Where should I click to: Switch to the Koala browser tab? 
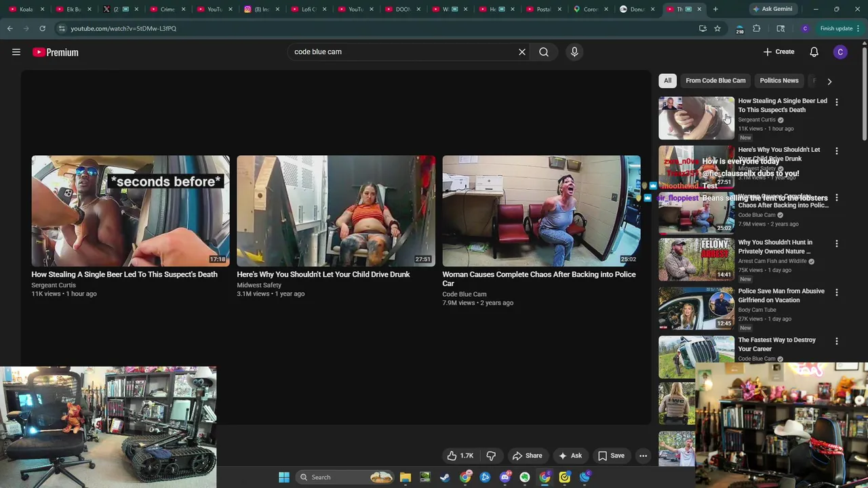click(x=26, y=9)
